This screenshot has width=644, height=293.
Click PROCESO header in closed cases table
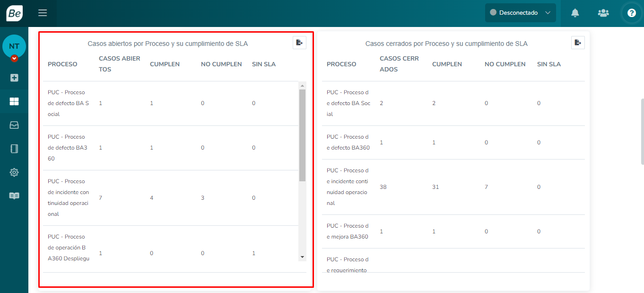(341, 64)
